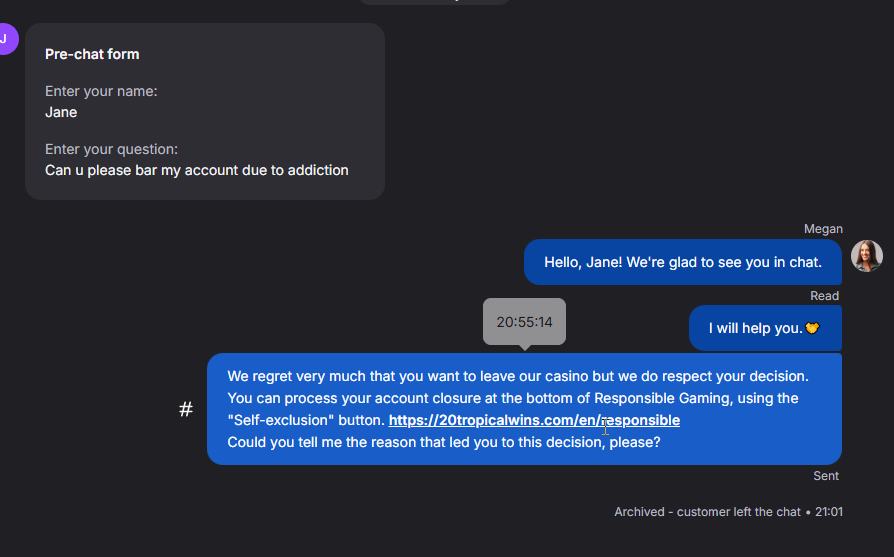Click the Megan agent name label
Viewport: 894px width, 557px height.
(823, 229)
